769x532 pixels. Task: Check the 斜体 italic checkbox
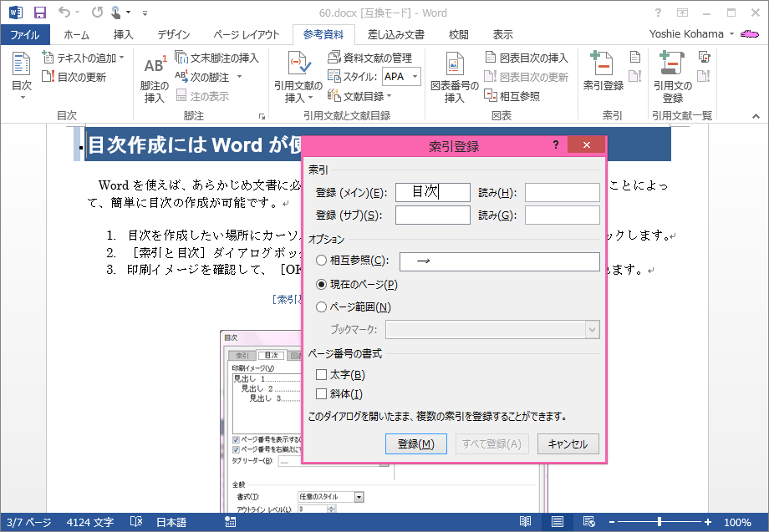321,393
